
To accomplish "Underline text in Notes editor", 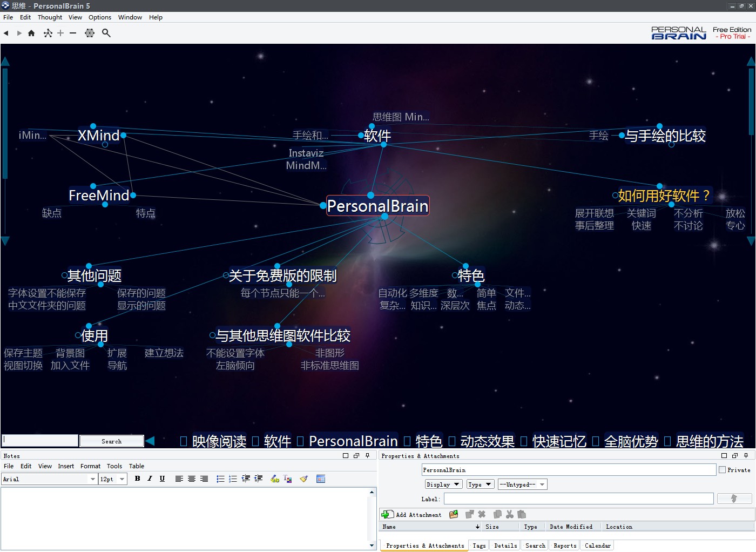I will pos(162,479).
